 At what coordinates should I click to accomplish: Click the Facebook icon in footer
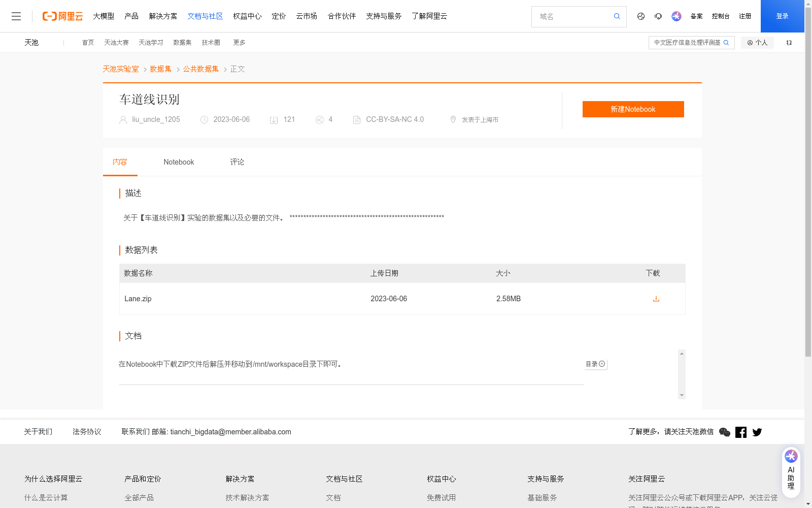pyautogui.click(x=740, y=432)
